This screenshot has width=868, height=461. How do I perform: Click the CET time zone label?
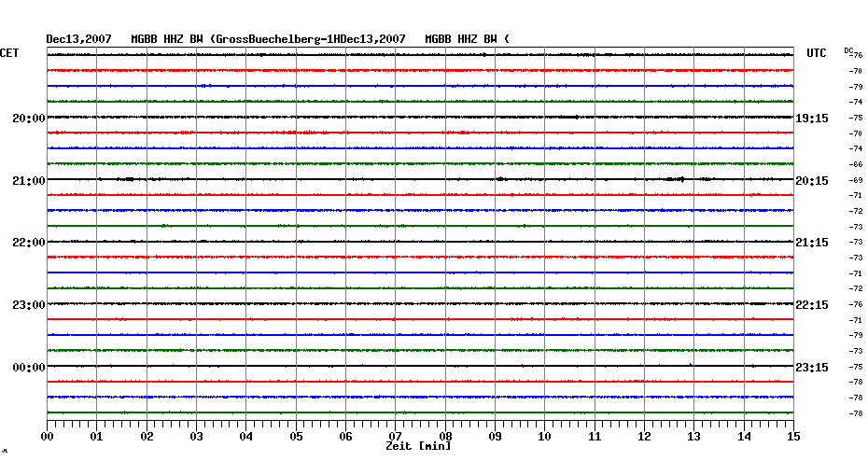tap(9, 53)
